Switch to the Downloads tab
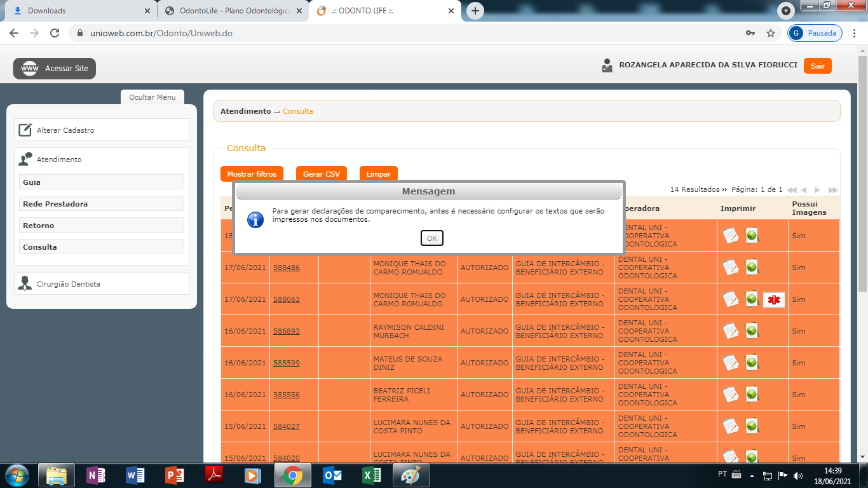Screen dimensions: 868x488 [x=79, y=11]
